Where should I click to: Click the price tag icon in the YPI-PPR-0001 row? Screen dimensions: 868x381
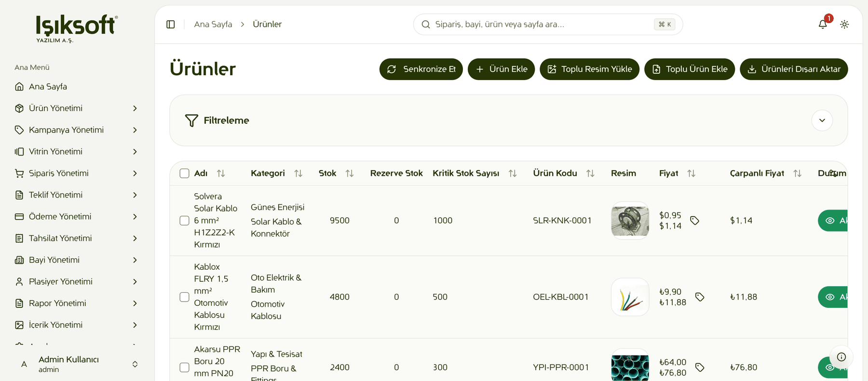coord(700,368)
